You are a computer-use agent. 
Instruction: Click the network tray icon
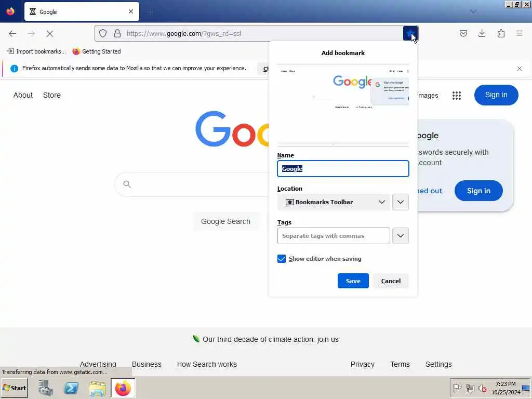pyautogui.click(x=470, y=388)
